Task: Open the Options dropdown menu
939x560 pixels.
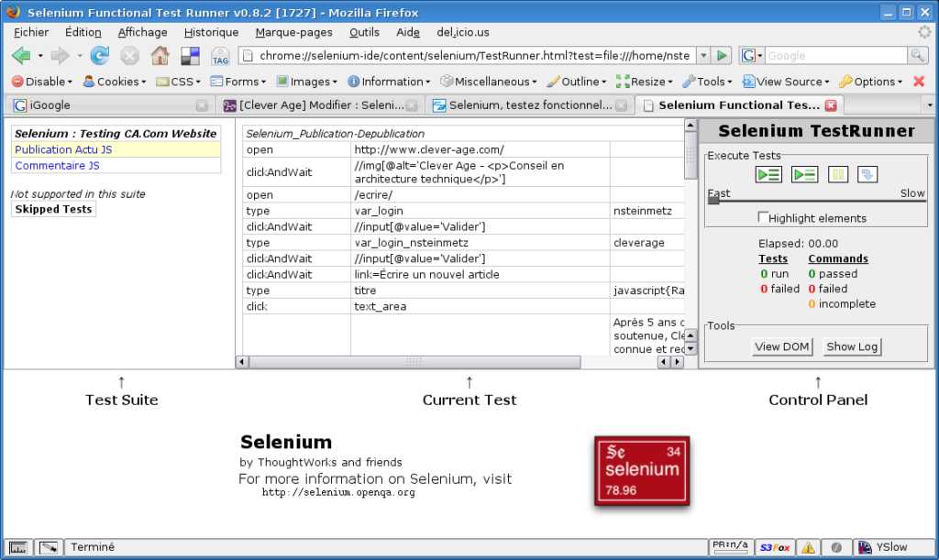Action: coord(871,82)
